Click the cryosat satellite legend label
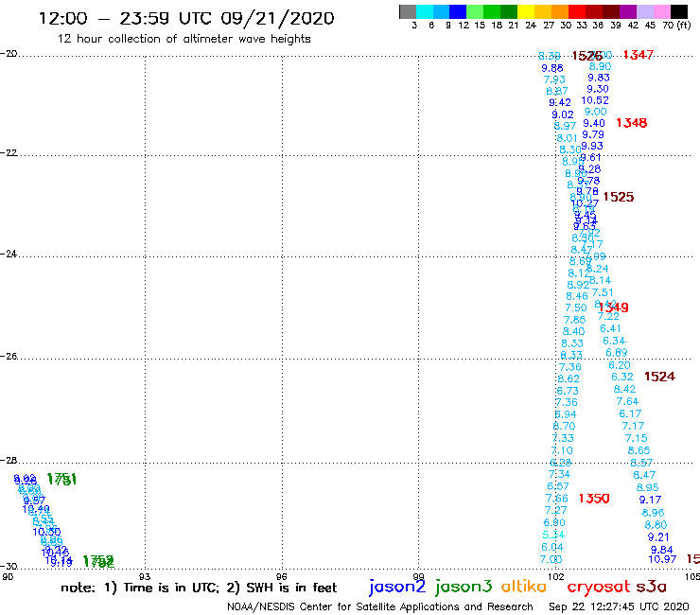Viewport: 700px width, 615px height. [599, 587]
